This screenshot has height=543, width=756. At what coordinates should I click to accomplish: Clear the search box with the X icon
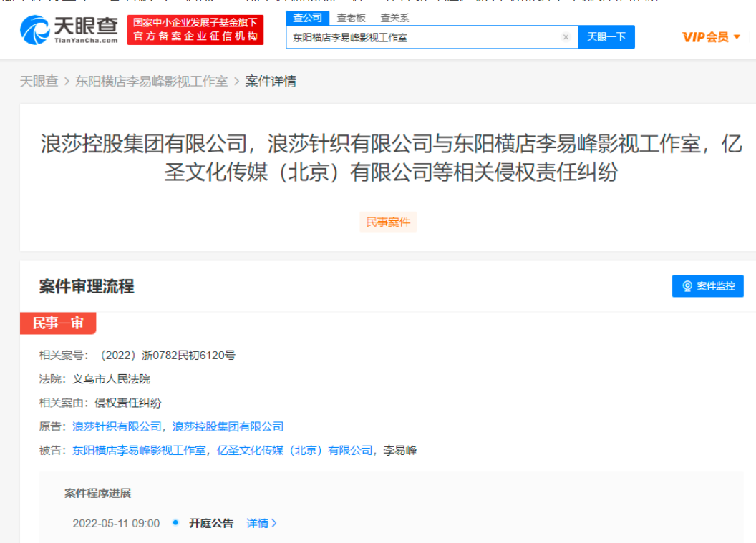566,37
